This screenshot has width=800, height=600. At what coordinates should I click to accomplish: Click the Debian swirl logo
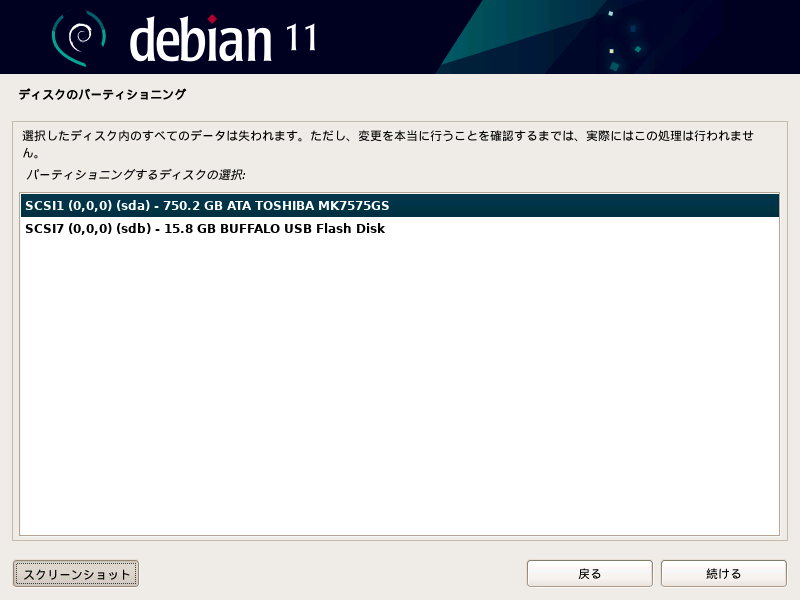pyautogui.click(x=79, y=38)
